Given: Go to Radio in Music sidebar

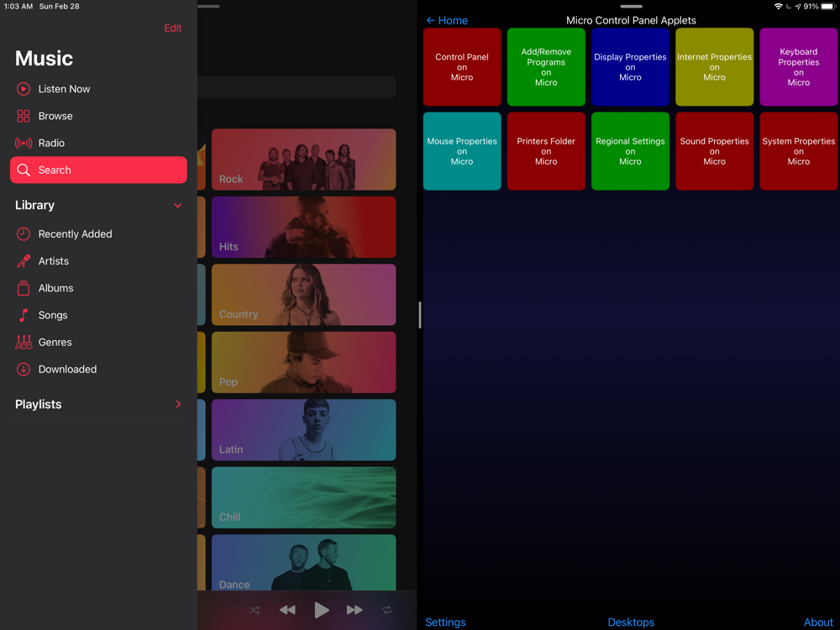Looking at the screenshot, I should 98,143.
